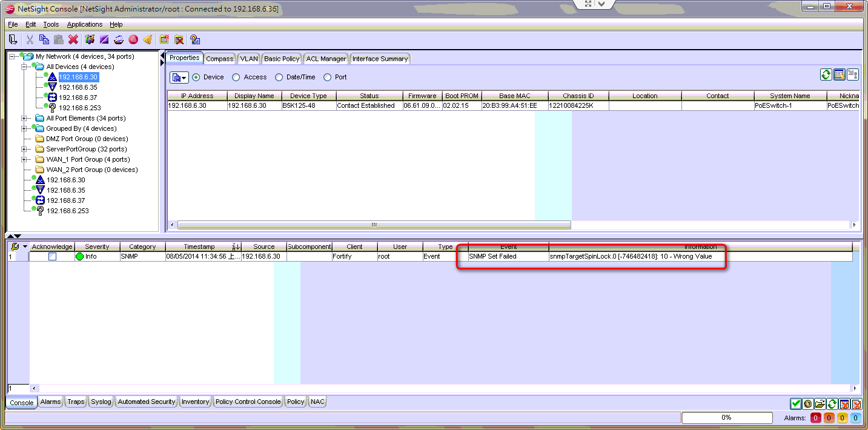
Task: Click the orange alarms counter
Action: coord(829,418)
